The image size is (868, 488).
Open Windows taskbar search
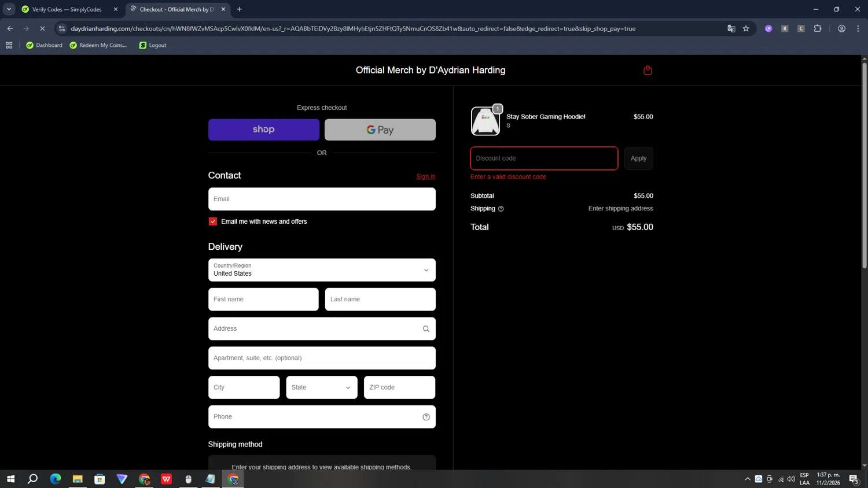33,479
